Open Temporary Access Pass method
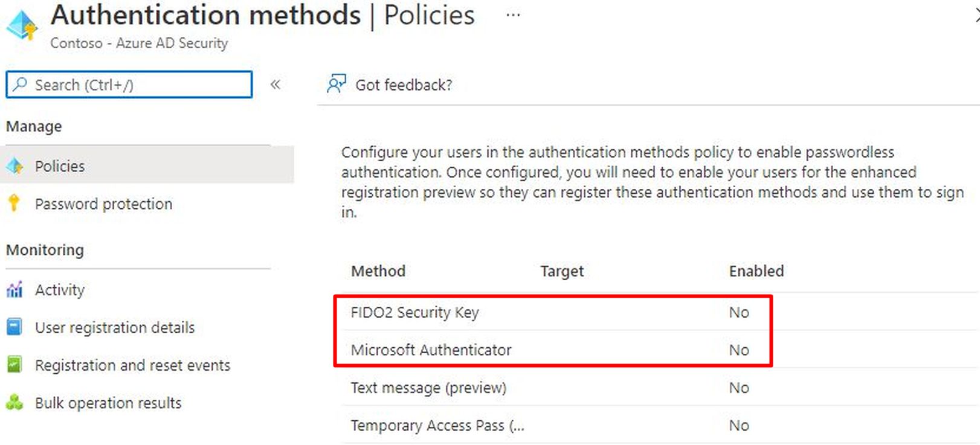Viewport: 980px width, 445px height. tap(437, 426)
